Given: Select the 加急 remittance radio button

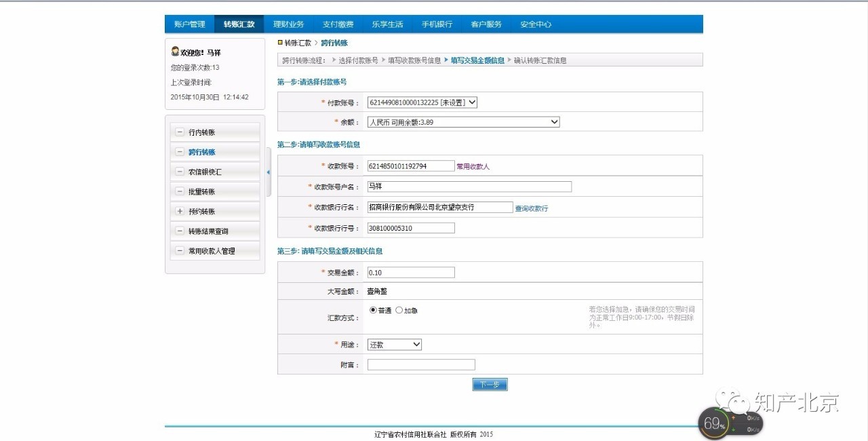Looking at the screenshot, I should click(399, 310).
